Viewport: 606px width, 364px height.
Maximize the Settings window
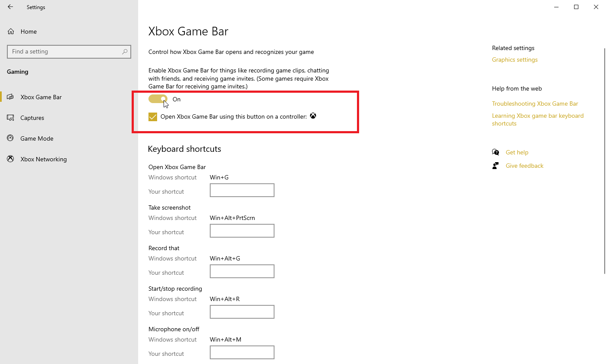[x=576, y=7]
